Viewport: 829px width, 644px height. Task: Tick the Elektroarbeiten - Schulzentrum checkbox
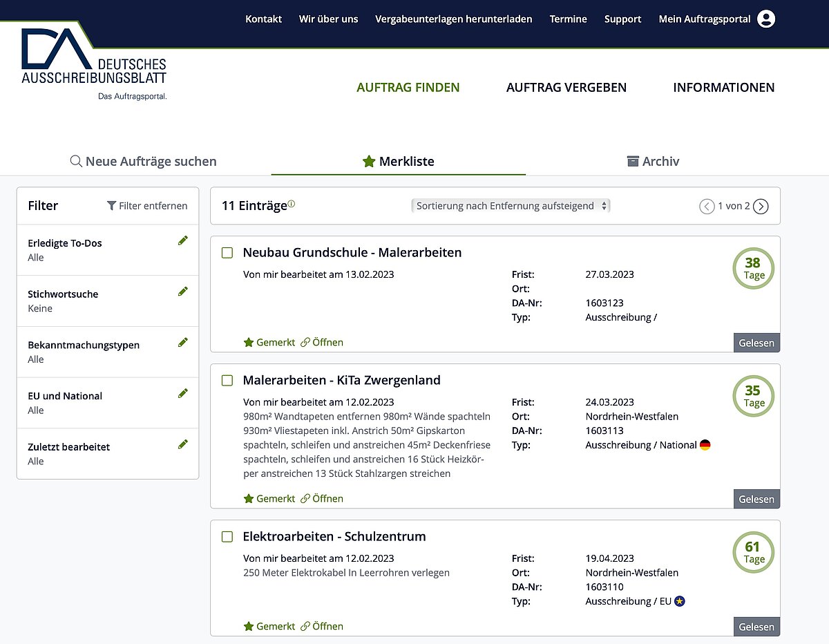point(227,536)
